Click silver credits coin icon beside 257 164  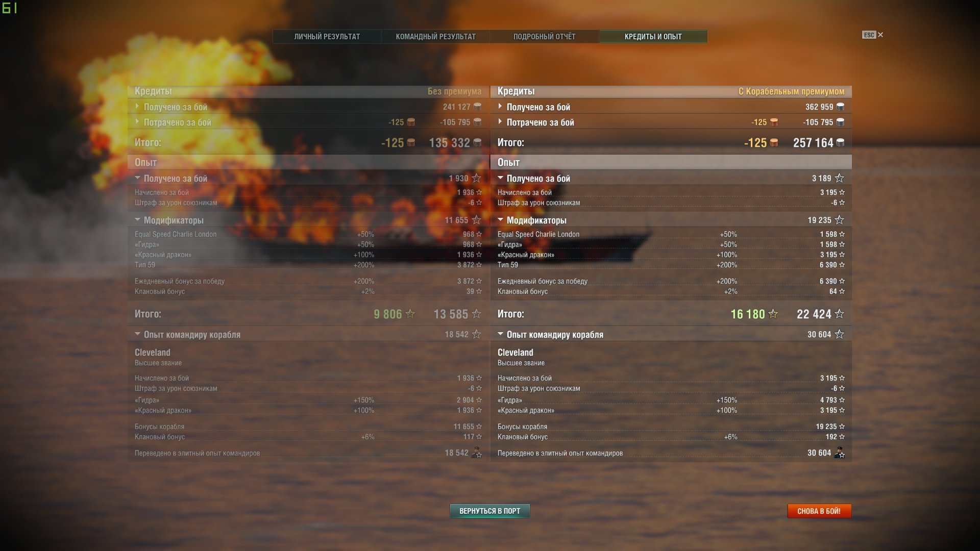840,143
